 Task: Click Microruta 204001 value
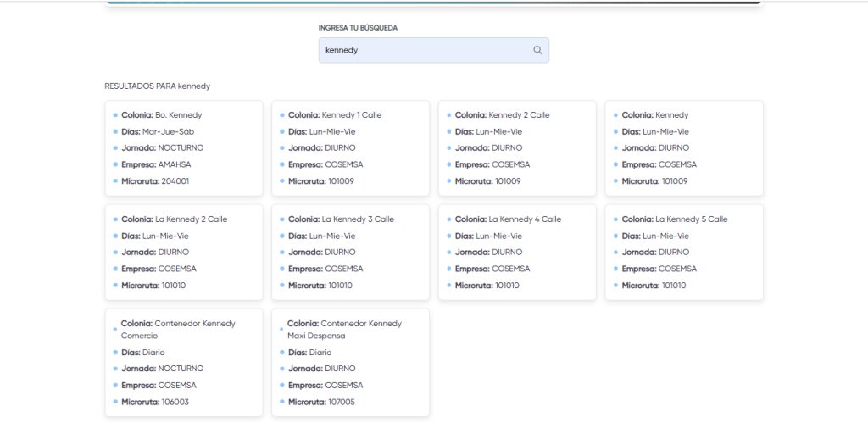pyautogui.click(x=175, y=180)
